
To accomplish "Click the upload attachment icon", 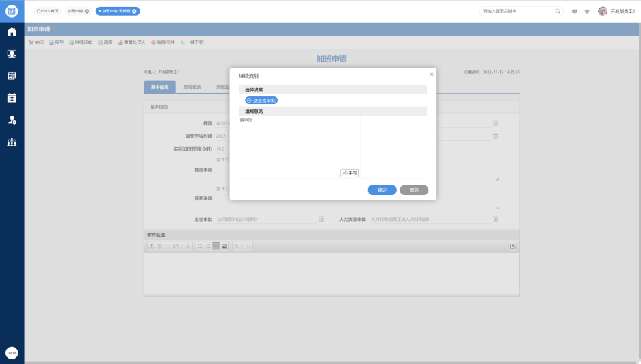I will coord(152,246).
